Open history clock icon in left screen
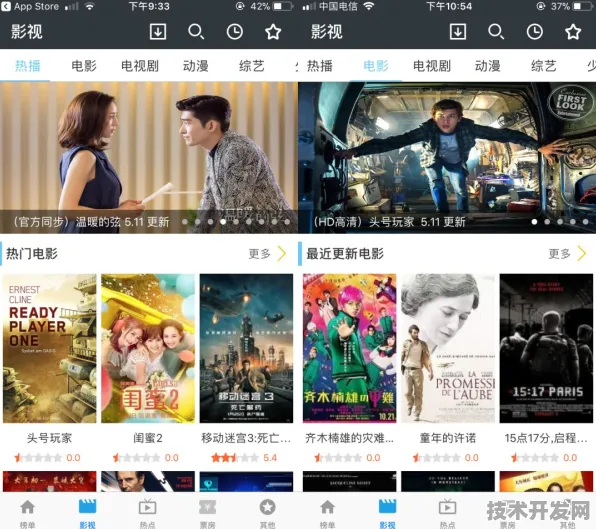Viewport: 596px width, 529px height. [x=235, y=32]
